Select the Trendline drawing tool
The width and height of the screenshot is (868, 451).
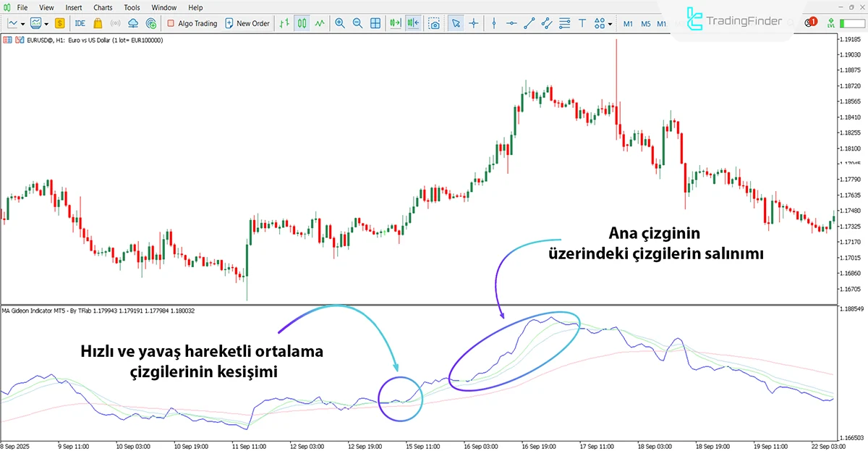[x=528, y=23]
